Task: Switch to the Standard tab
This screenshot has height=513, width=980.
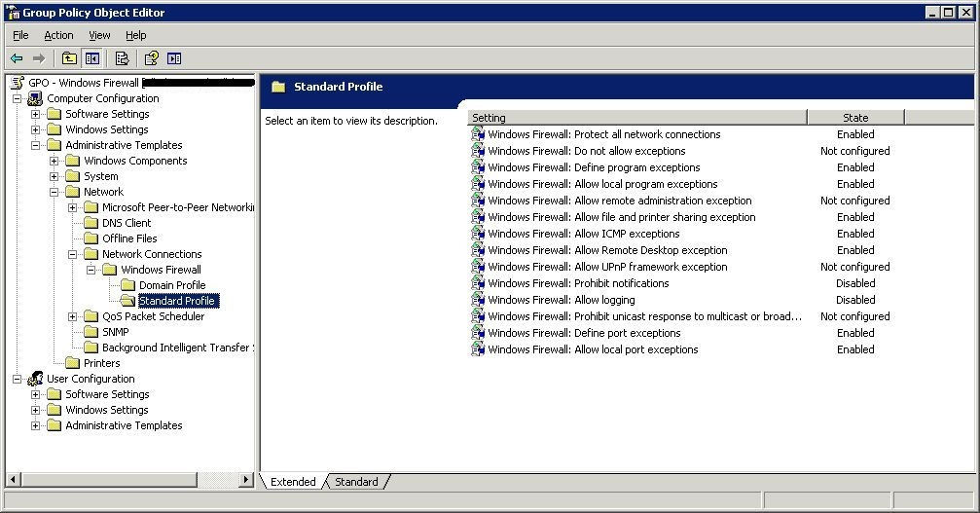Action: point(356,482)
